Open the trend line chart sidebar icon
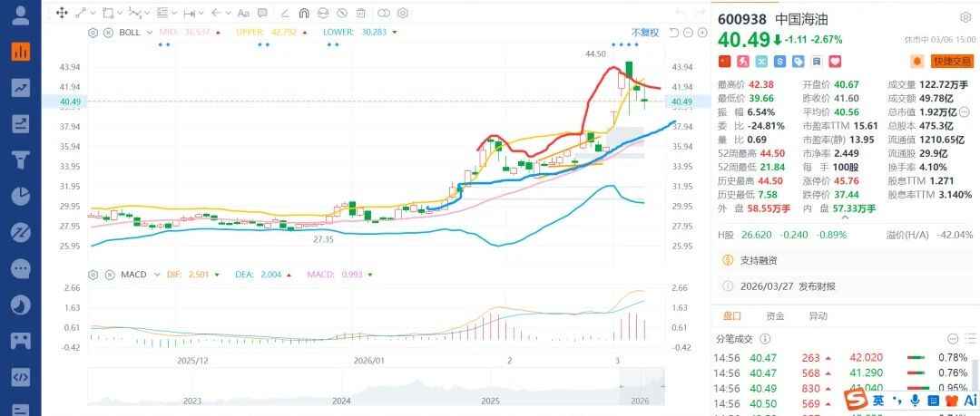This screenshot has height=416, width=980. pyautogui.click(x=21, y=87)
